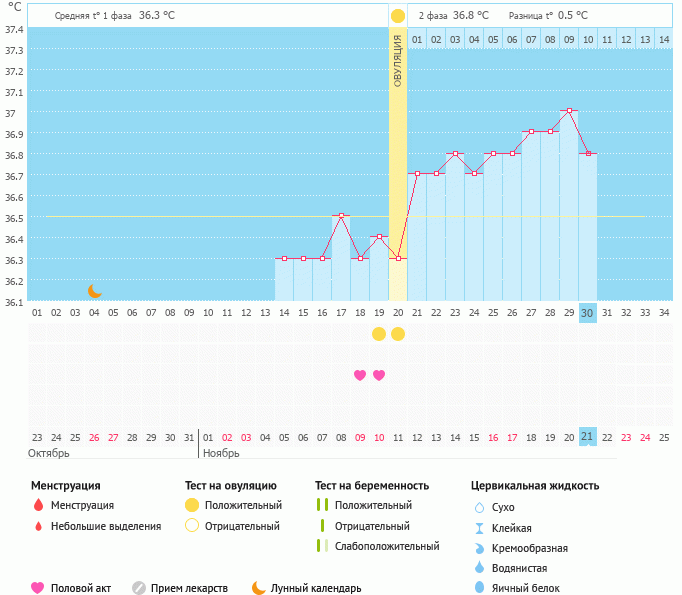
Task: Click the gray pill icon for Прием лекарств
Action: click(x=139, y=588)
